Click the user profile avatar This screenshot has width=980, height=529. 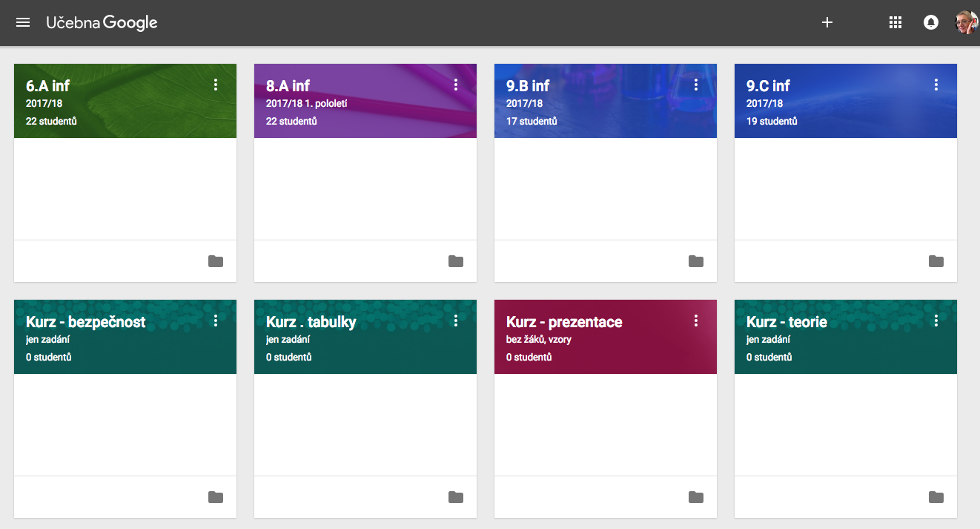966,22
